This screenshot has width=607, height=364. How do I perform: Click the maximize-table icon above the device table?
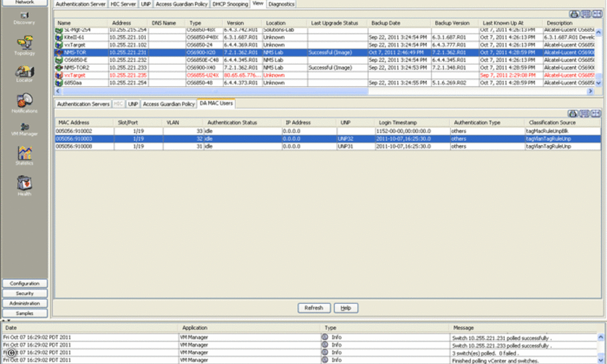tap(596, 14)
